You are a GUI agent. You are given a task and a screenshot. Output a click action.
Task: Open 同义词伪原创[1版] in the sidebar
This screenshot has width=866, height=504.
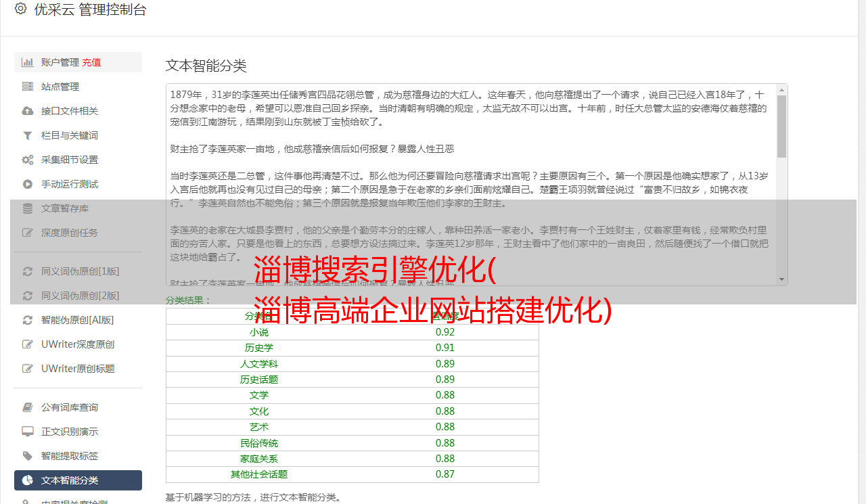click(80, 271)
